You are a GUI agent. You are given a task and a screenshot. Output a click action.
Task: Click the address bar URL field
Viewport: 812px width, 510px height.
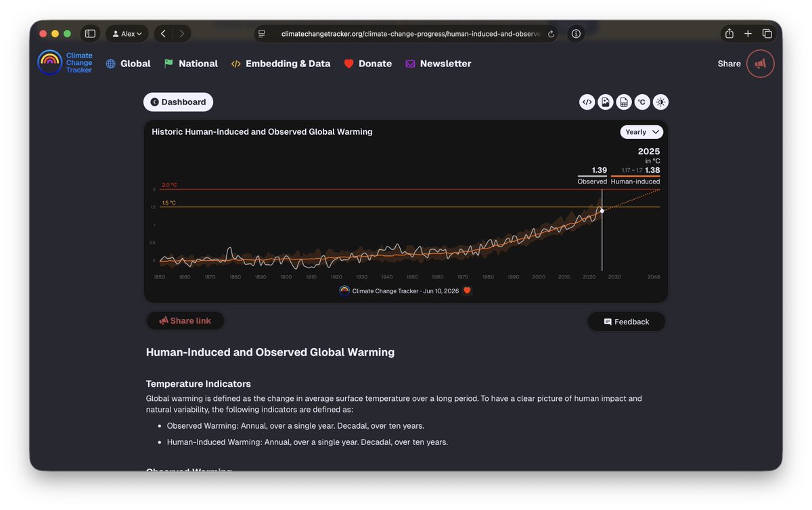click(x=410, y=34)
